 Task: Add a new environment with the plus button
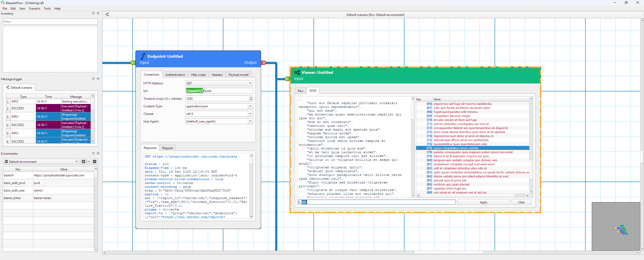point(84,161)
